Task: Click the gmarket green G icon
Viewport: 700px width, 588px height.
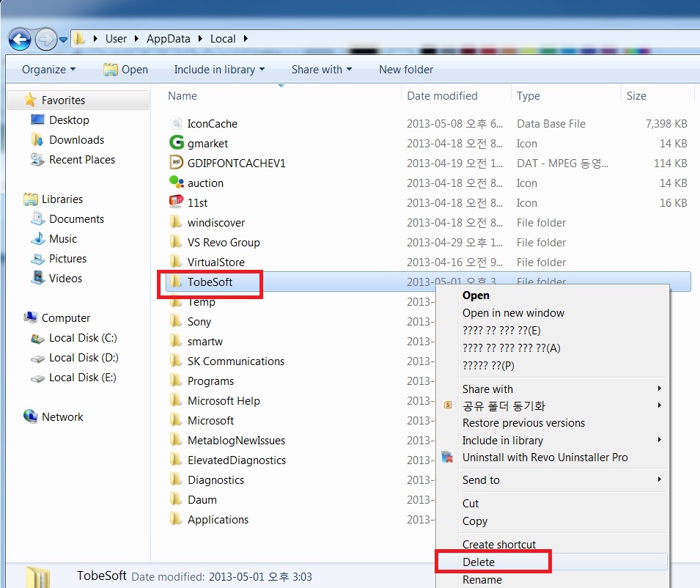Action: (176, 144)
